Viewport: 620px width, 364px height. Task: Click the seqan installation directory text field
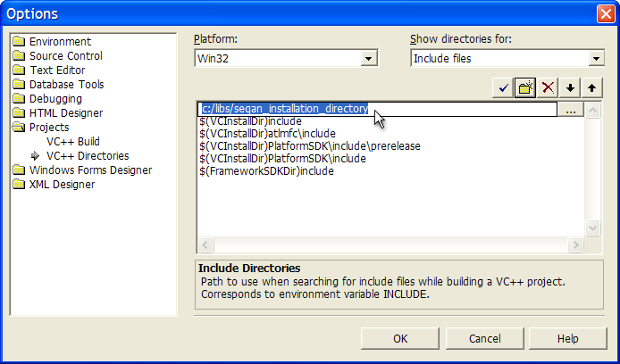pyautogui.click(x=375, y=109)
